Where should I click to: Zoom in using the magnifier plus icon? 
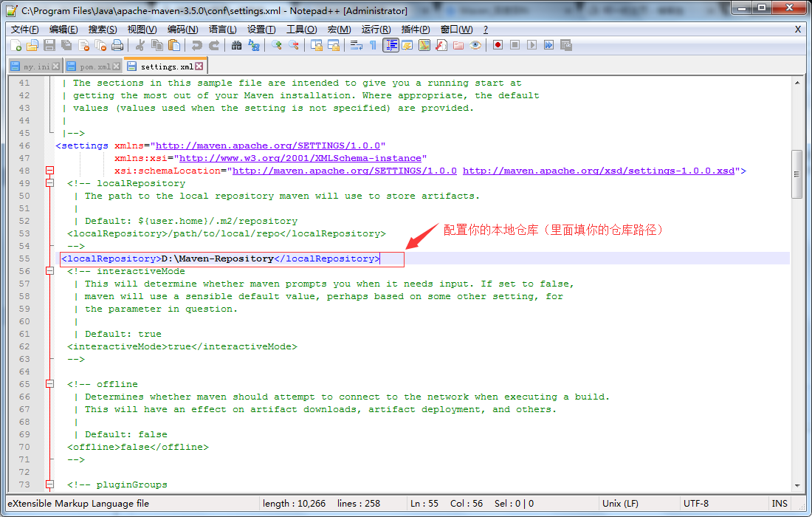coord(277,46)
